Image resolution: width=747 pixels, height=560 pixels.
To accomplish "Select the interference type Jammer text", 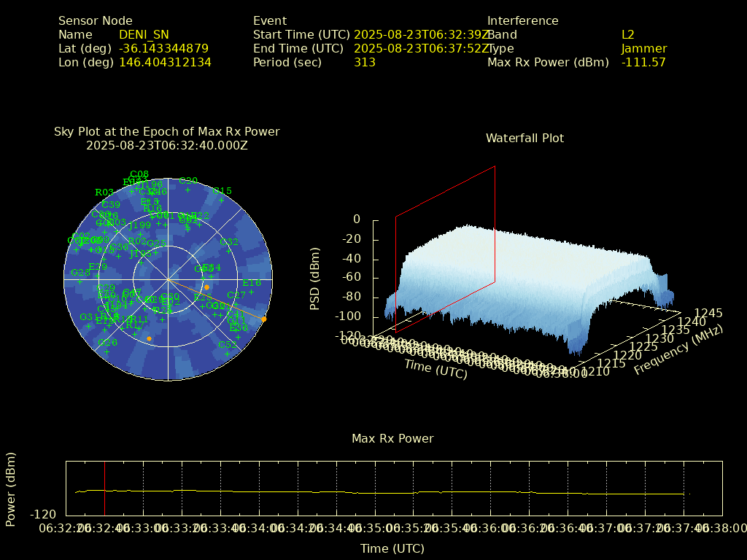I will pyautogui.click(x=643, y=48).
